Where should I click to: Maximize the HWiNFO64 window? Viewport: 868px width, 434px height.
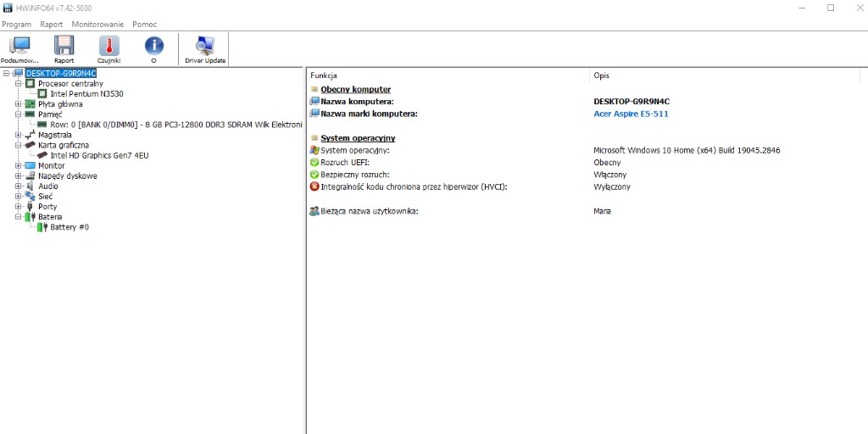[831, 8]
